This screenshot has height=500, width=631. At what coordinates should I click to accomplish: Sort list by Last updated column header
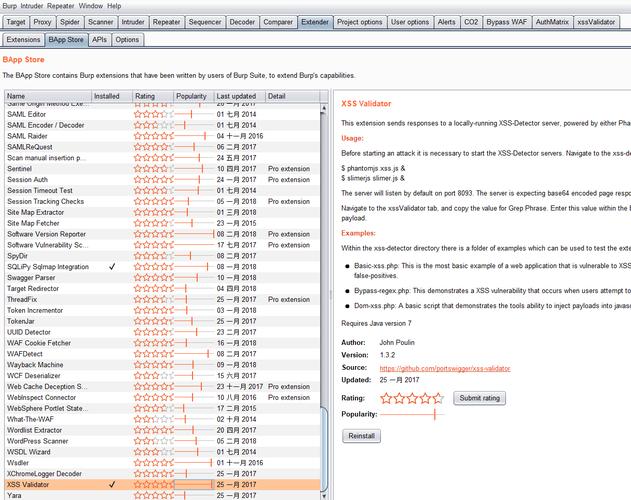(x=240, y=96)
